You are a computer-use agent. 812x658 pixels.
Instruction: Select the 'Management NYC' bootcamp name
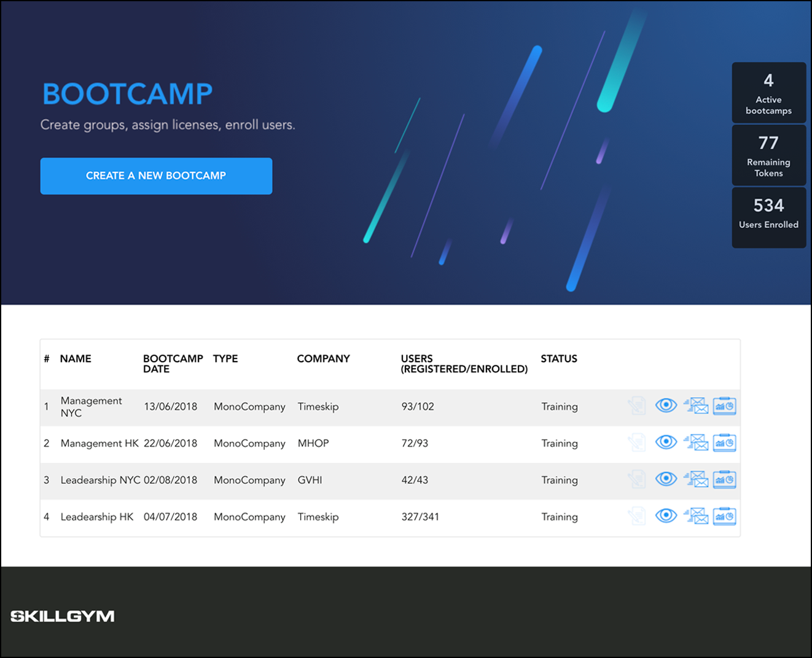(x=91, y=407)
